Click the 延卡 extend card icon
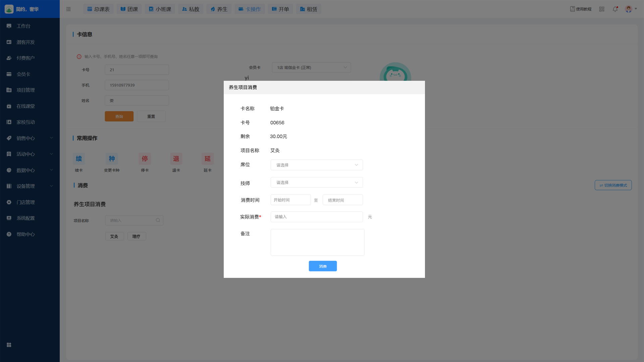Image resolution: width=644 pixels, height=362 pixels. (208, 159)
